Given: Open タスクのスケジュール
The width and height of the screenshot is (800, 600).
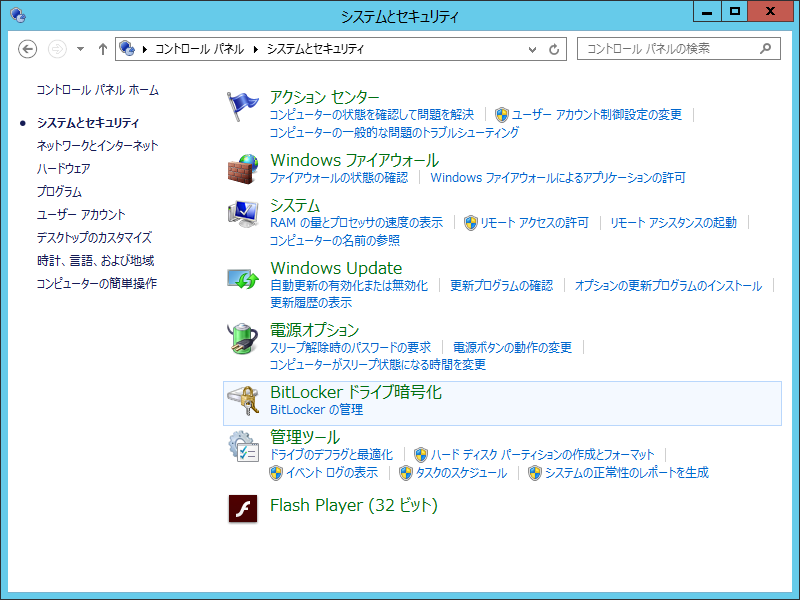Looking at the screenshot, I should [x=461, y=473].
